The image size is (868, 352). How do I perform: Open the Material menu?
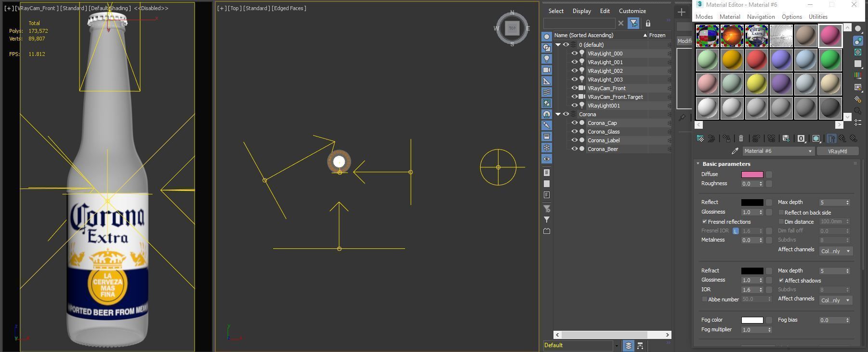(x=730, y=17)
